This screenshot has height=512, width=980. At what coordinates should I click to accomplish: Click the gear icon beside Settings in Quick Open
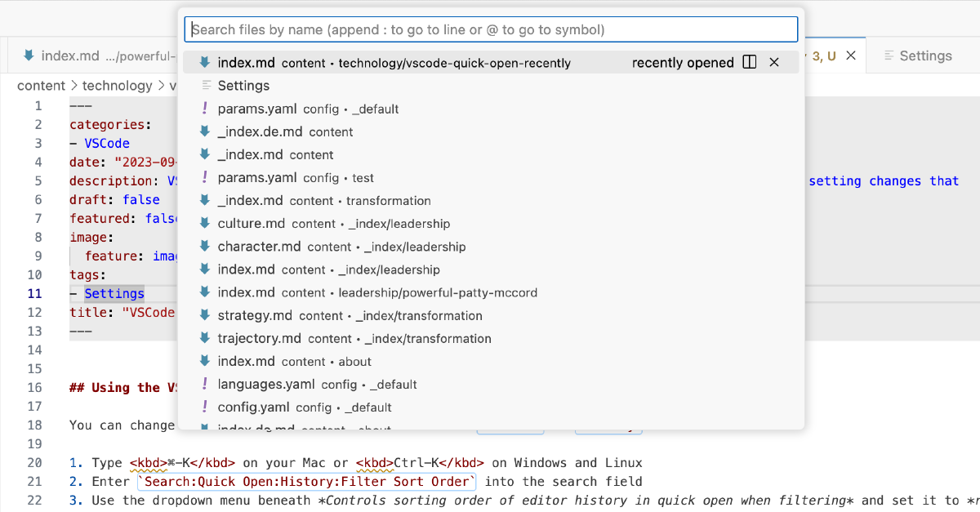[204, 85]
